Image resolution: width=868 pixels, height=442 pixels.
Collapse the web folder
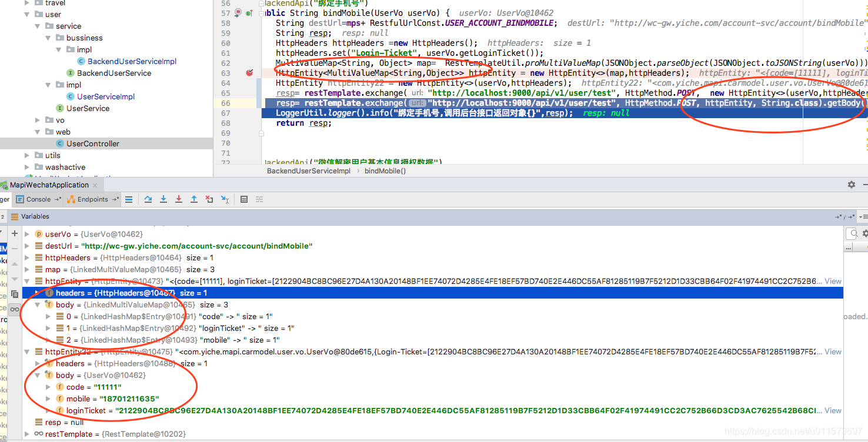(38, 132)
